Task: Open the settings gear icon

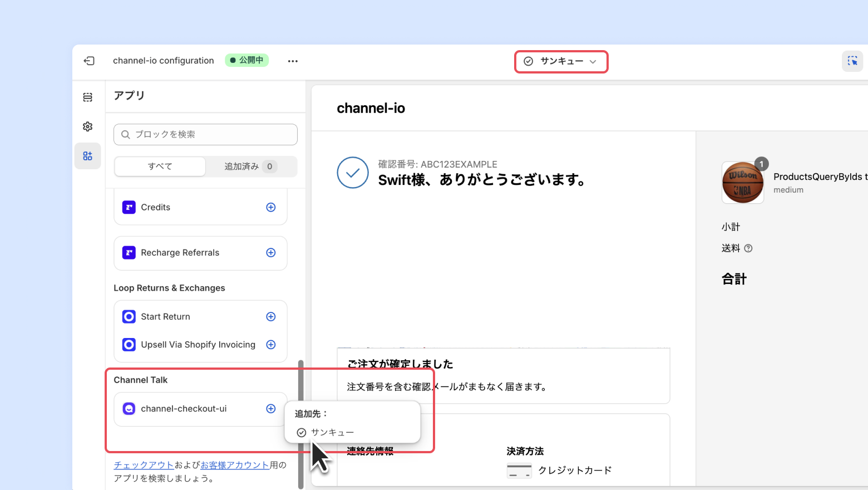Action: point(88,126)
